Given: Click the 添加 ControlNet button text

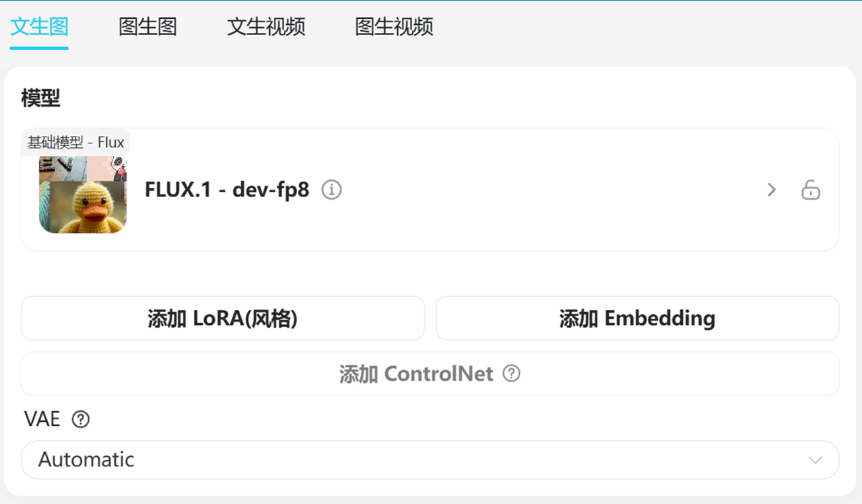Looking at the screenshot, I should tap(416, 373).
